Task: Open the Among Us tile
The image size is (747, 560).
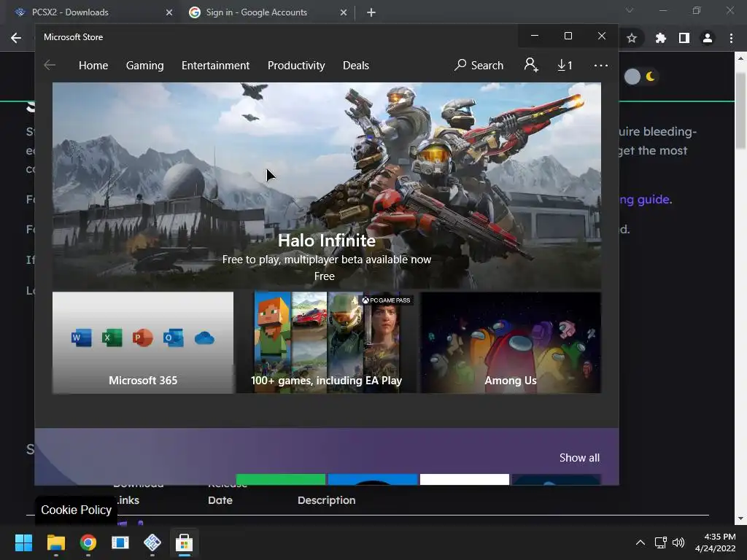Action: tap(510, 343)
